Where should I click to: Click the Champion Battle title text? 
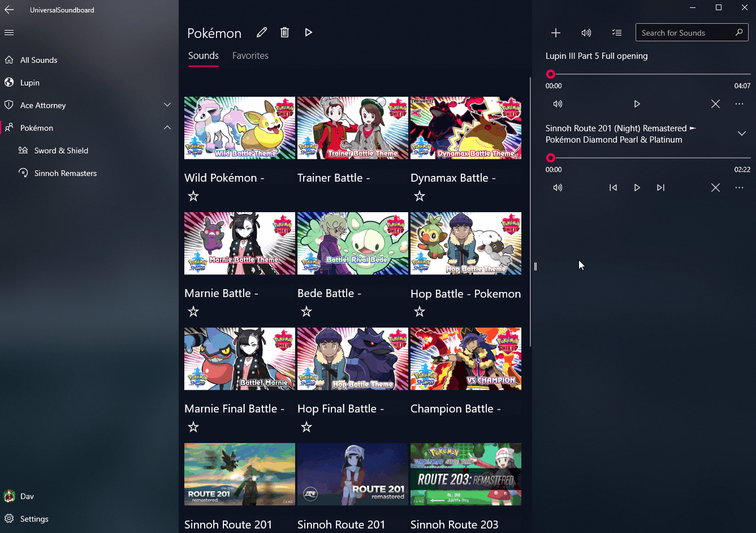click(x=456, y=409)
